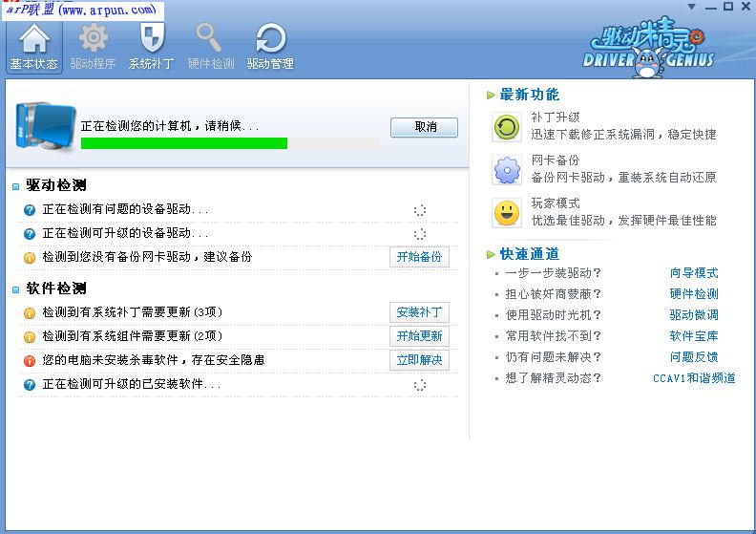Open the 软件宝库 link
This screenshot has height=534, width=756.
point(694,335)
